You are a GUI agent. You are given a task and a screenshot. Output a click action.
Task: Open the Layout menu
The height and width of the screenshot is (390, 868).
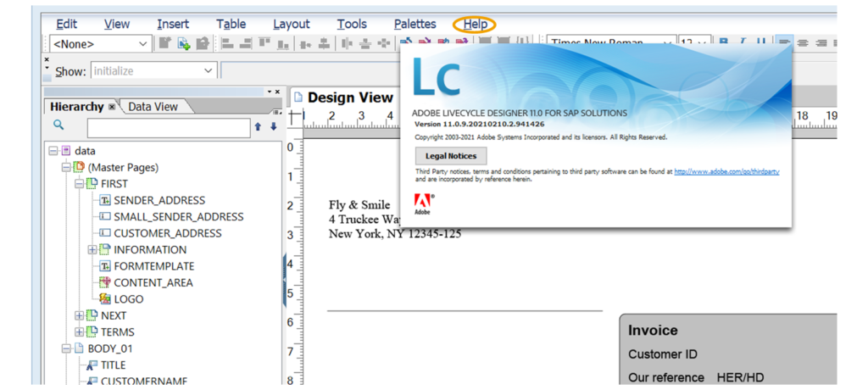(x=292, y=25)
